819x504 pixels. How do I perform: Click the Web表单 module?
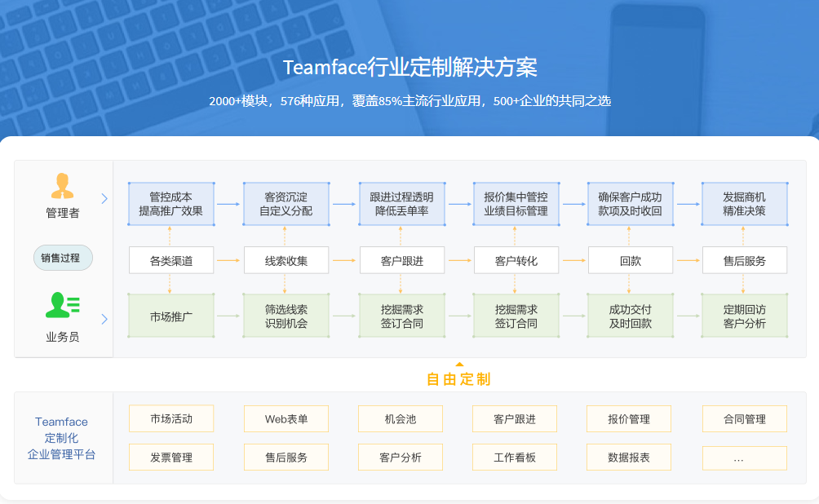[286, 418]
